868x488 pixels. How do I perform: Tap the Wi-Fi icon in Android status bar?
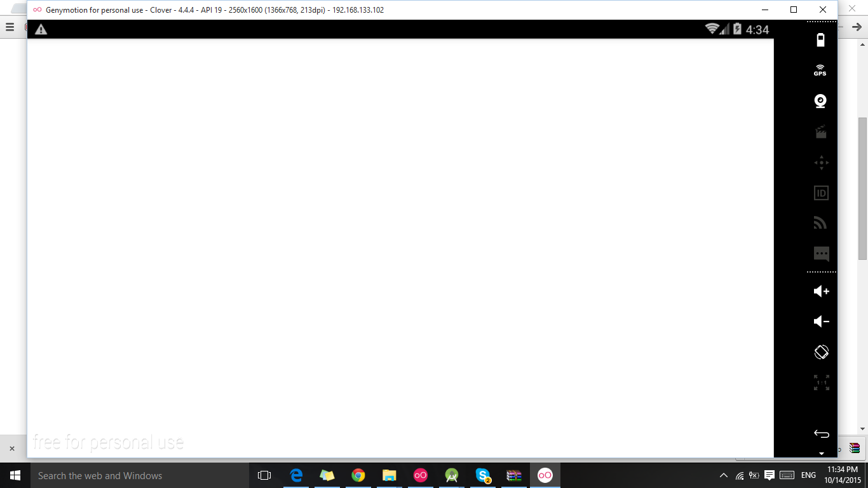tap(712, 29)
